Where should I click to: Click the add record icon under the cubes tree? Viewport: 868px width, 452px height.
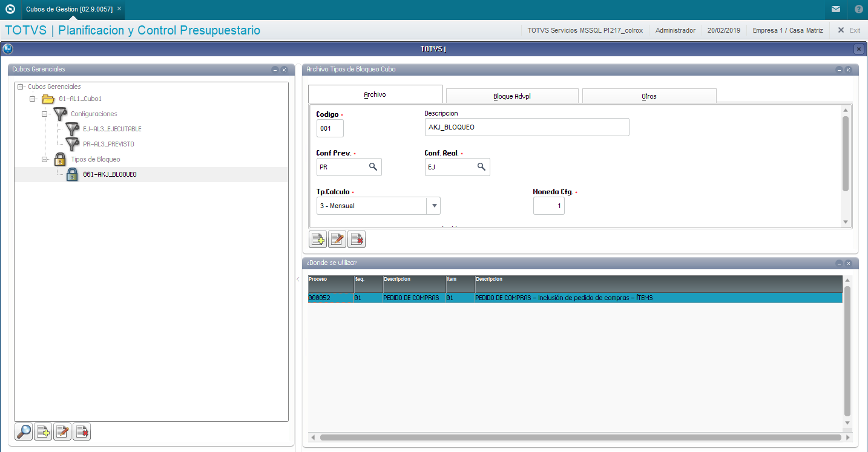(x=43, y=431)
